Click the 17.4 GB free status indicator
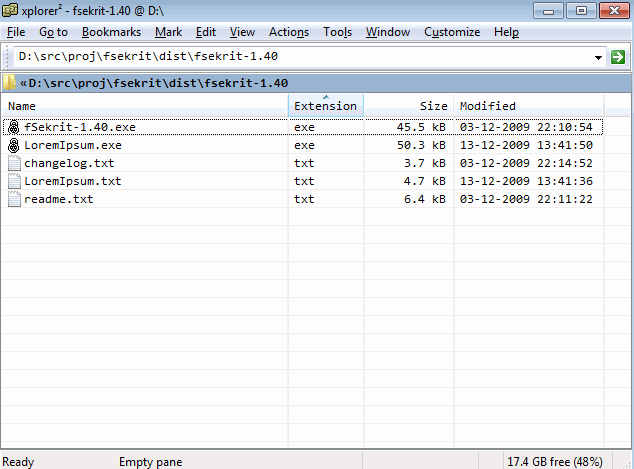This screenshot has height=469, width=634. tap(555, 462)
